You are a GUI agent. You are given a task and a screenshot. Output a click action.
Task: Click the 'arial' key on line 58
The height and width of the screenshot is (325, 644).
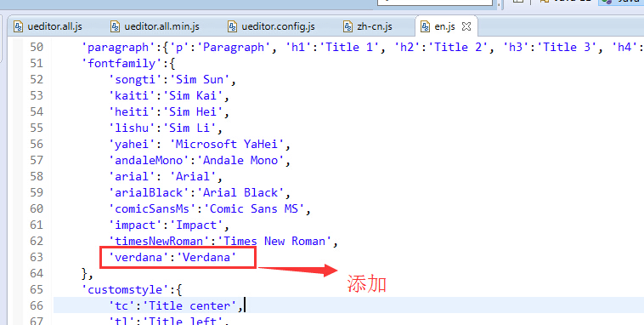pyautogui.click(x=132, y=176)
